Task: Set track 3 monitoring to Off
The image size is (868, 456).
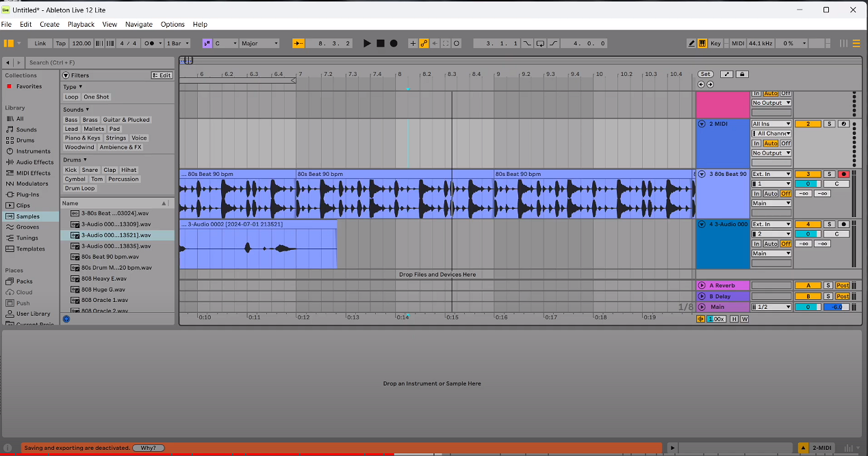Action: pos(786,193)
